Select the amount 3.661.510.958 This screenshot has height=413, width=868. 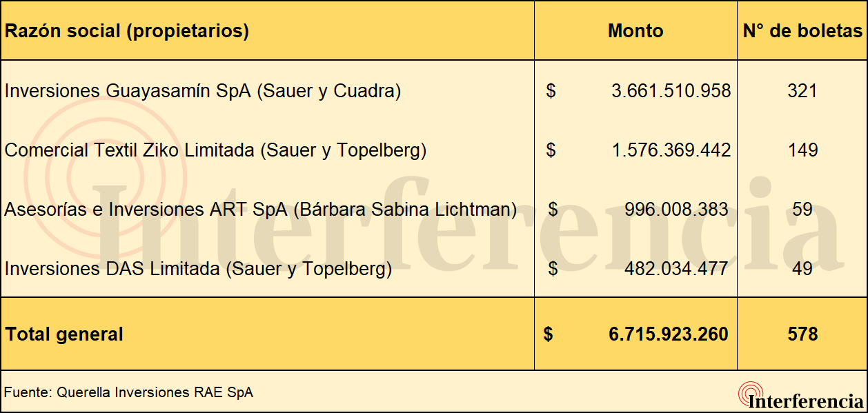pyautogui.click(x=671, y=91)
